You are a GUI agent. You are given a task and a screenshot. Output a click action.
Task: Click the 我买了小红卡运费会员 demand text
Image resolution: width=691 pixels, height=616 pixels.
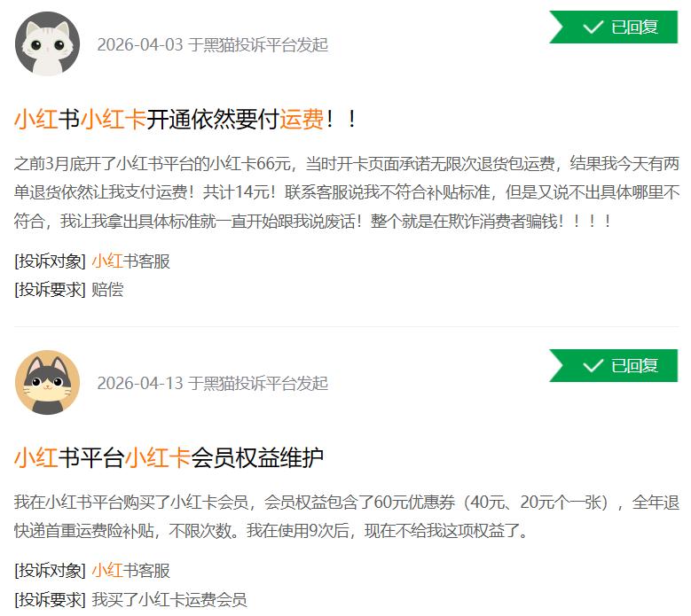click(169, 599)
